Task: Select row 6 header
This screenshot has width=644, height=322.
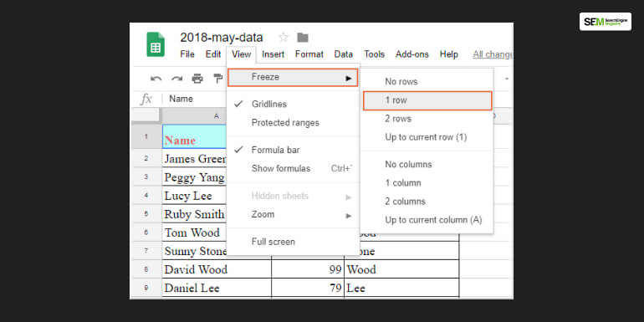Action: [146, 232]
